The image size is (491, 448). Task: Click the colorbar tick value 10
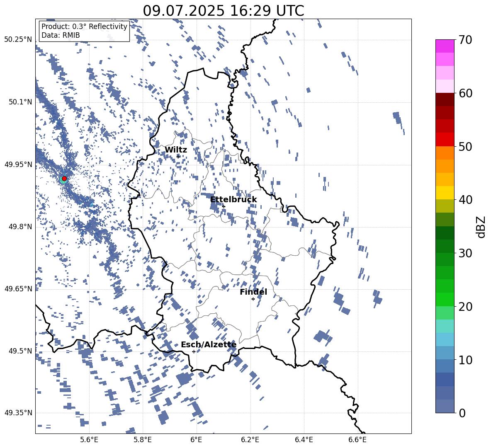[x=465, y=360]
